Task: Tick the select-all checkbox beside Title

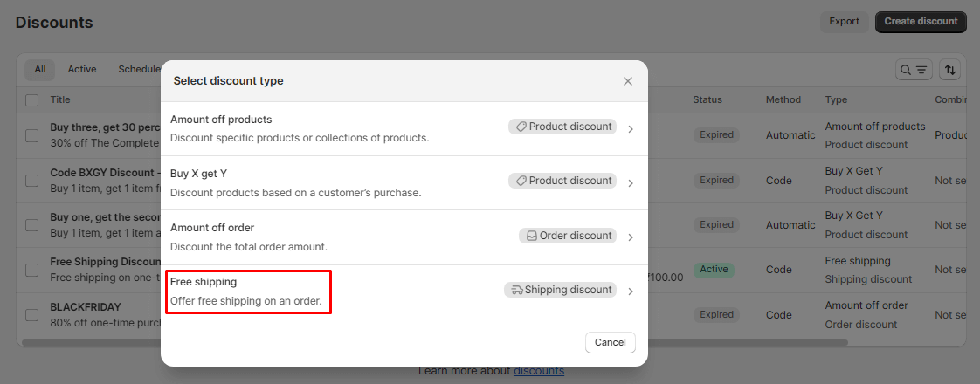Action: pyautogui.click(x=31, y=99)
